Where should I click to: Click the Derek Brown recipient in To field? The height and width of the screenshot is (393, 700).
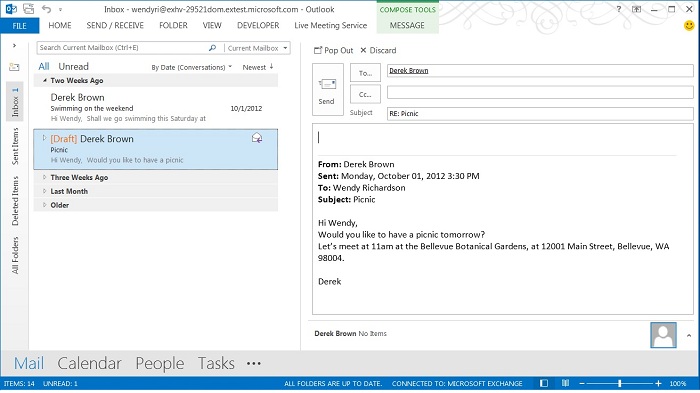point(408,71)
